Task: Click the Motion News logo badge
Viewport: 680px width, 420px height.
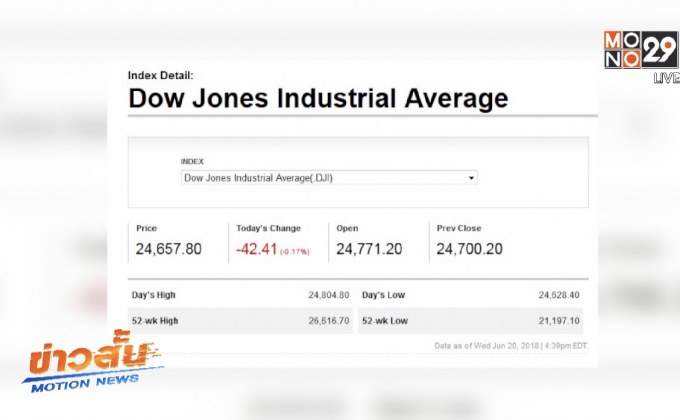Action: tap(92, 365)
